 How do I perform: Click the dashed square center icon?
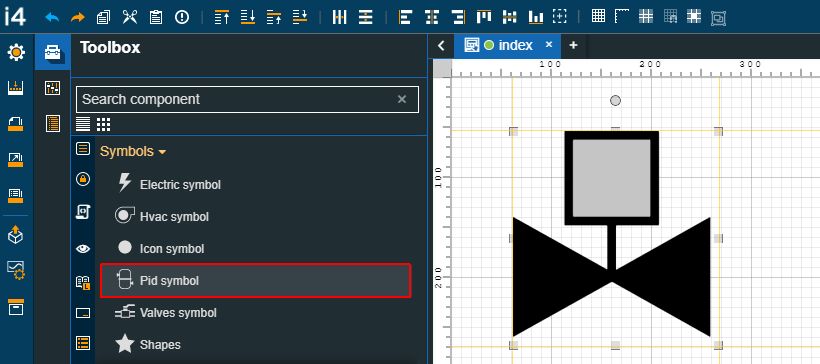point(560,16)
